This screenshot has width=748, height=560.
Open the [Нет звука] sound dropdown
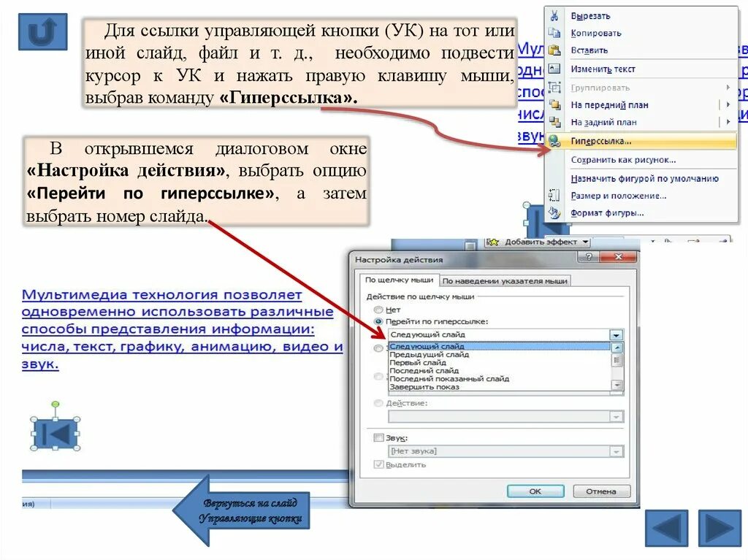(x=617, y=451)
